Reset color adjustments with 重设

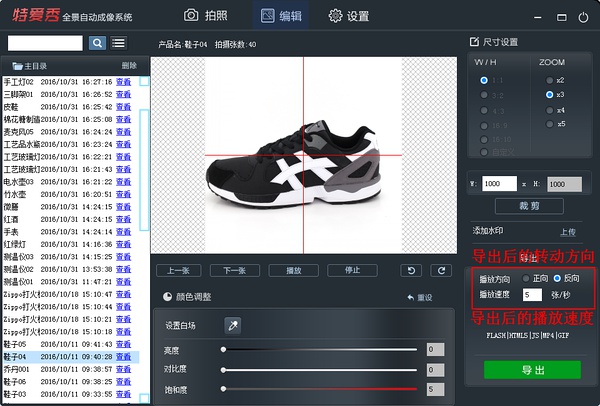420,297
